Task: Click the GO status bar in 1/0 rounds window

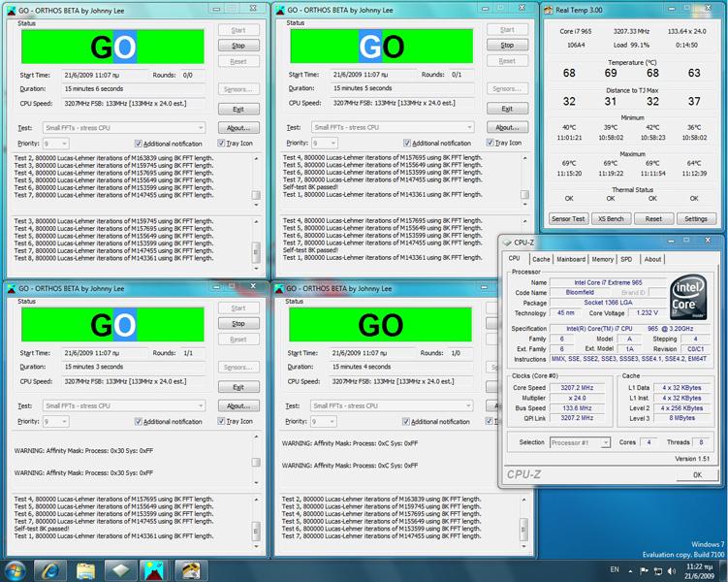Action: (380, 325)
